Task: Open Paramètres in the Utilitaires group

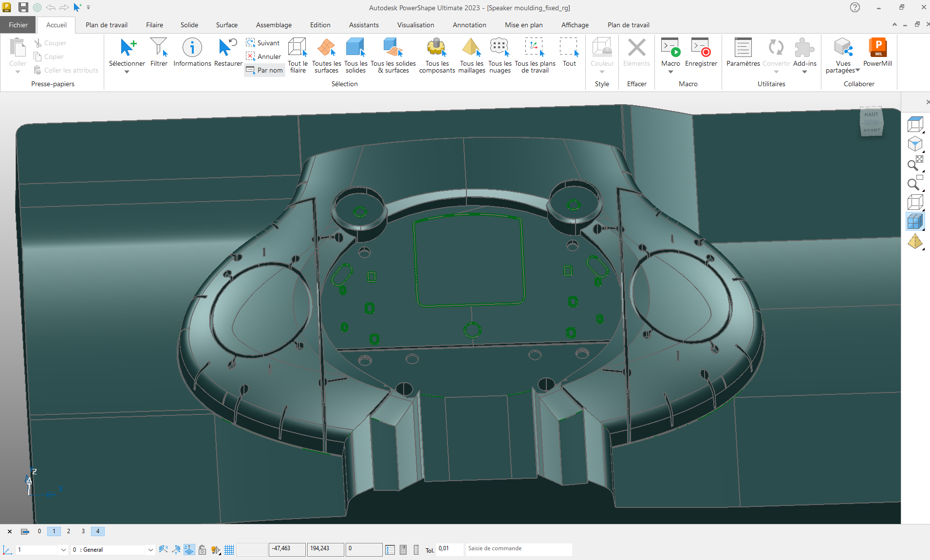Action: [x=743, y=48]
